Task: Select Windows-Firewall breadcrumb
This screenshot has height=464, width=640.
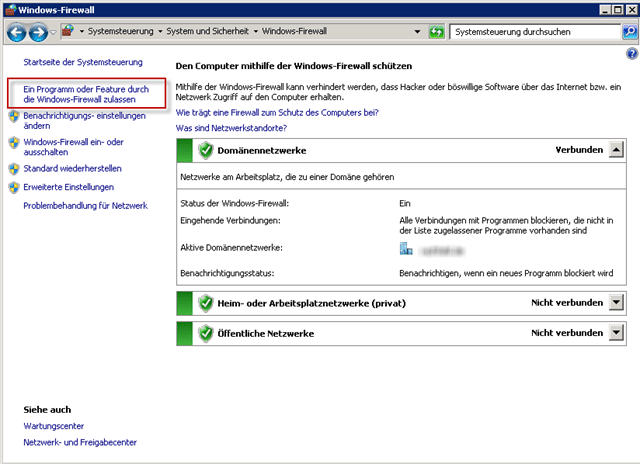Action: point(294,31)
